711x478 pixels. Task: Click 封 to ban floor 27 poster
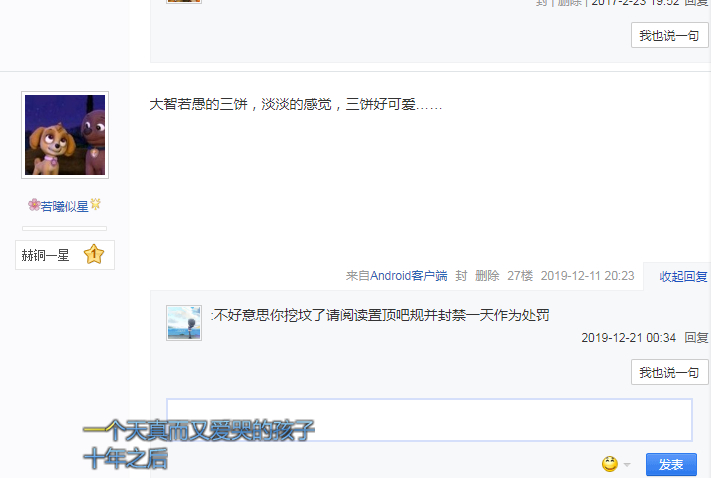(x=461, y=276)
